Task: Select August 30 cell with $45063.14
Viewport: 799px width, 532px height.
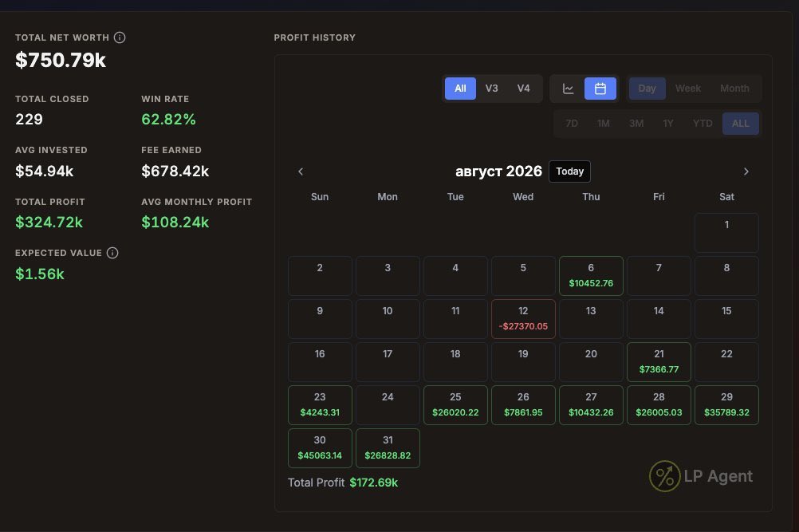Action: pyautogui.click(x=320, y=448)
